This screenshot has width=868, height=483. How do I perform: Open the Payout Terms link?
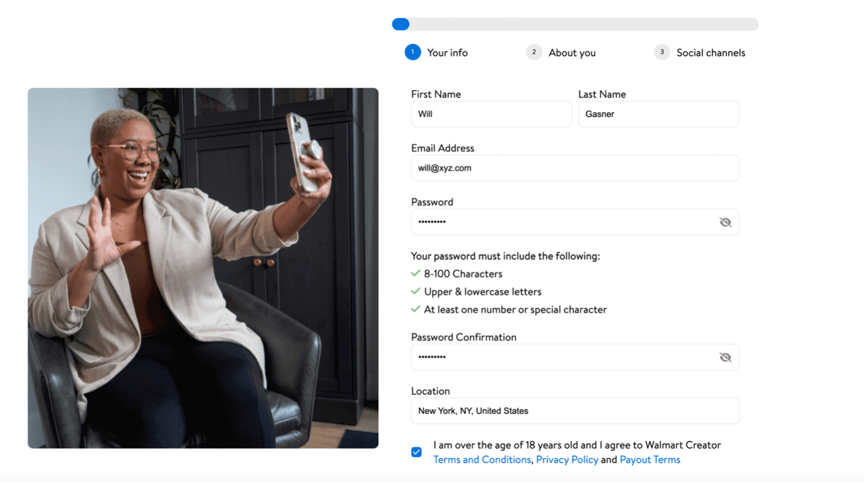pos(650,459)
